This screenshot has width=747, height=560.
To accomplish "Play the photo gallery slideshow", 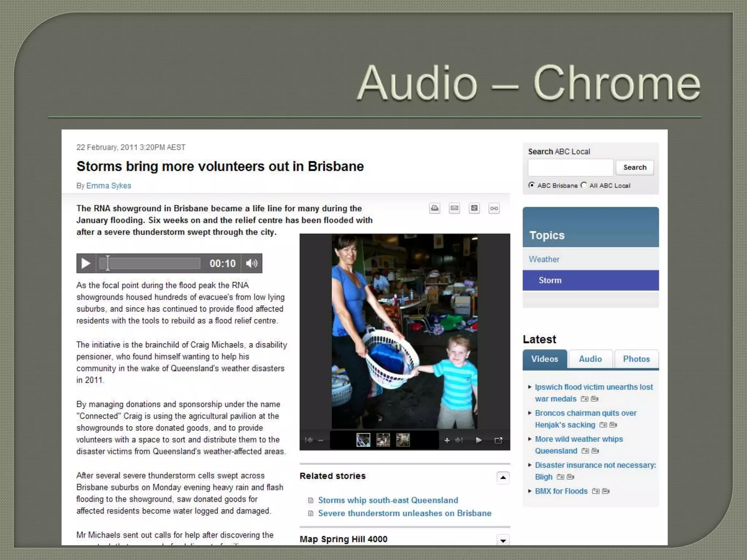I will tap(479, 440).
